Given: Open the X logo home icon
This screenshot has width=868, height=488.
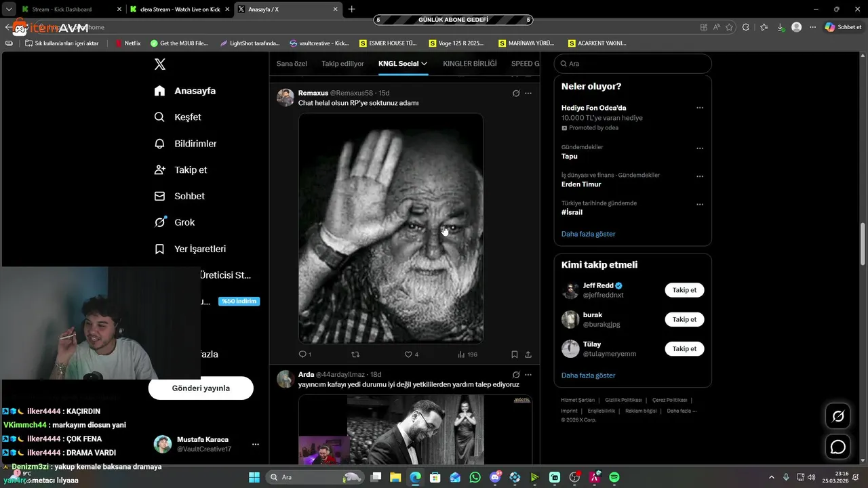Looking at the screenshot, I should click(x=160, y=64).
